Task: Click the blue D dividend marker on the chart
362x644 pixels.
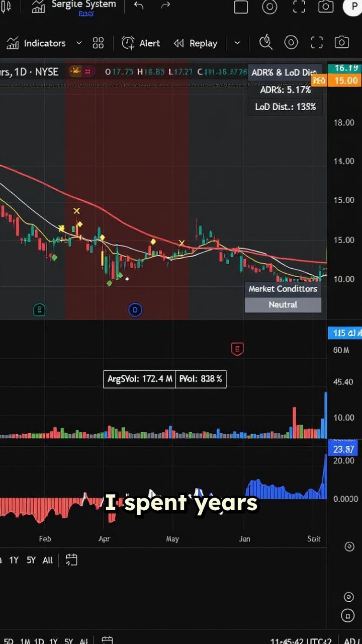Action: (135, 310)
